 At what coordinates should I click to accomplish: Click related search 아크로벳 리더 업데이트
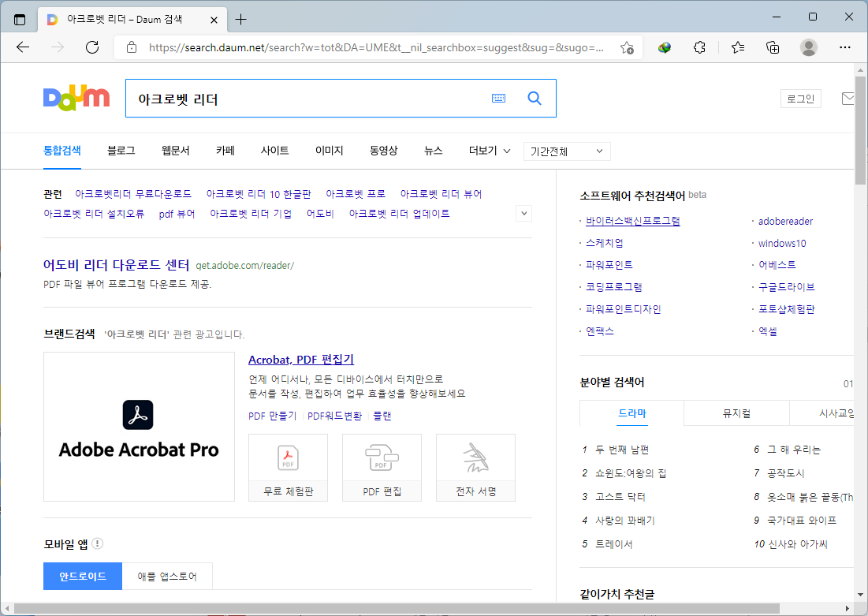pos(399,214)
